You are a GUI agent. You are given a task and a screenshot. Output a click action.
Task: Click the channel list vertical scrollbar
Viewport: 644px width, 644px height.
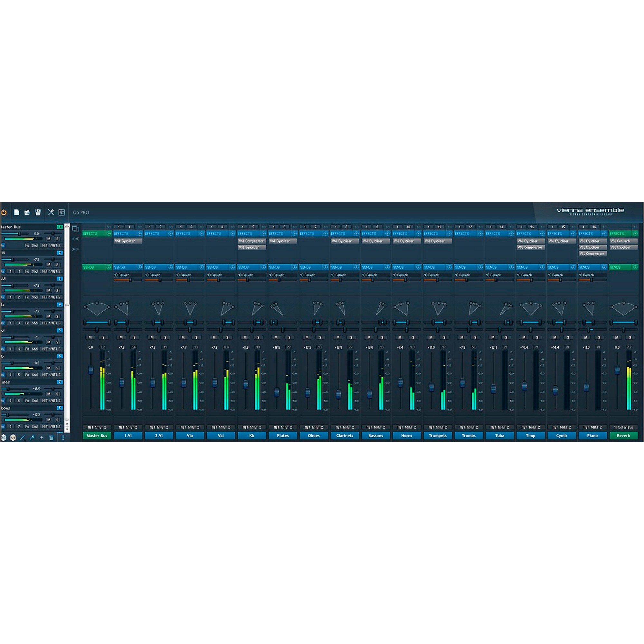(x=67, y=265)
